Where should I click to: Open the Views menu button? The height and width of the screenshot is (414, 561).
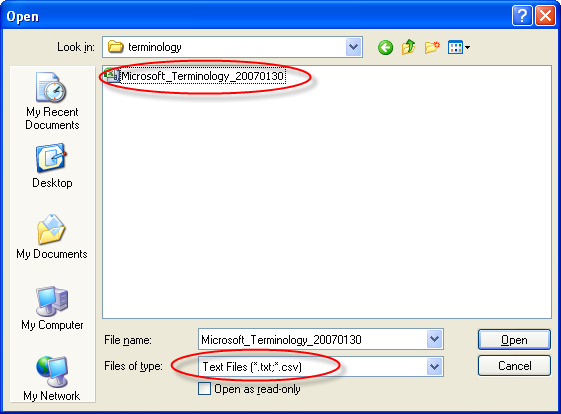click(x=459, y=47)
